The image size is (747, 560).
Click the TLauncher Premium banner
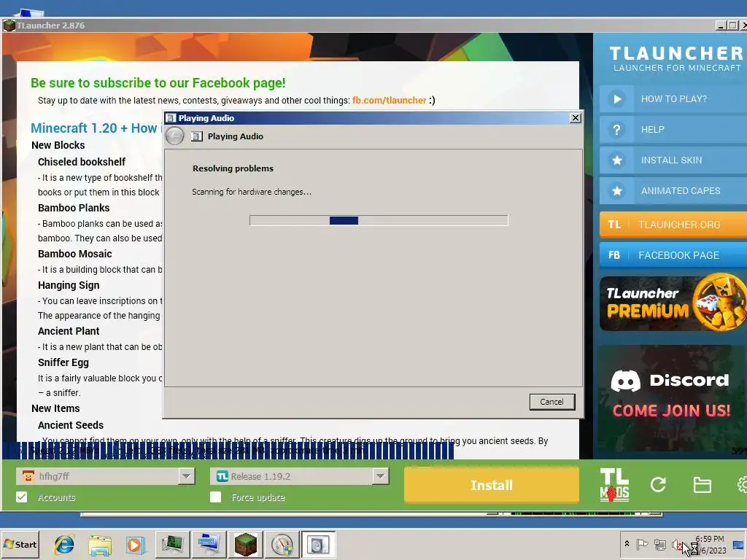click(x=673, y=303)
